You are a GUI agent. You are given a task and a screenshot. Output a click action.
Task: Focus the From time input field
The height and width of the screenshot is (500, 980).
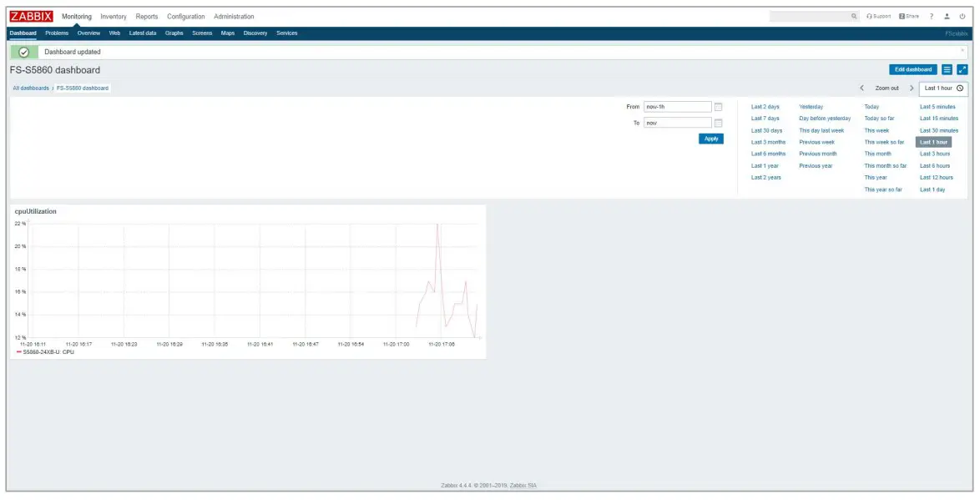[x=678, y=107]
